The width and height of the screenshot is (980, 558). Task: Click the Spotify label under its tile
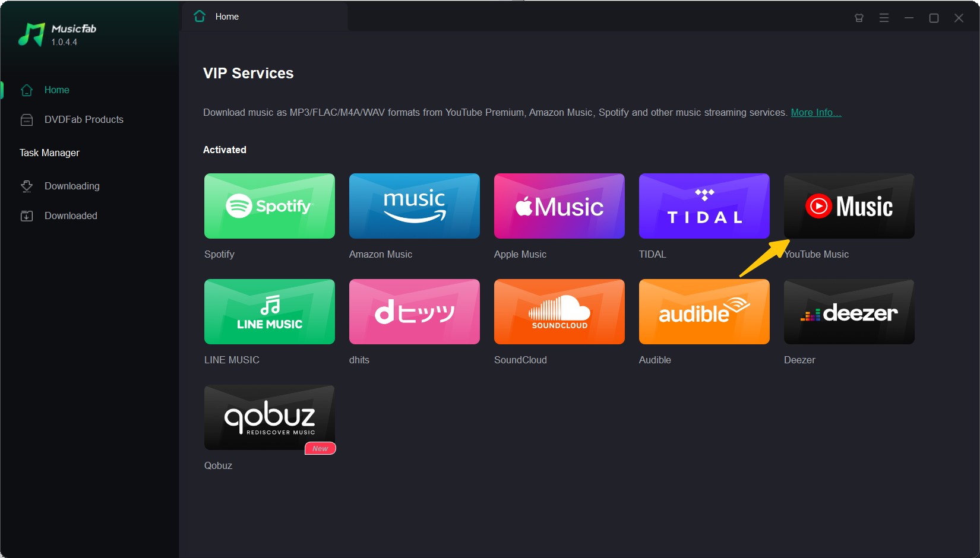coord(219,254)
